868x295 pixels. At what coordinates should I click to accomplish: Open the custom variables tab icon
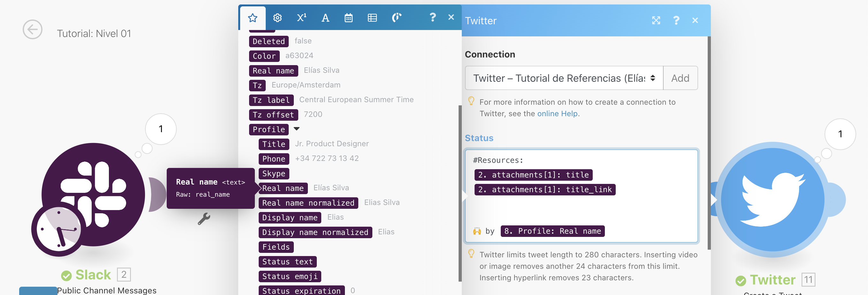[x=397, y=18]
